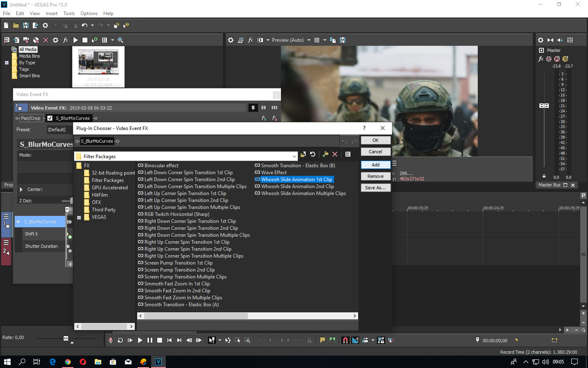Solo the Master bus
The height and width of the screenshot is (368, 588).
point(566,59)
